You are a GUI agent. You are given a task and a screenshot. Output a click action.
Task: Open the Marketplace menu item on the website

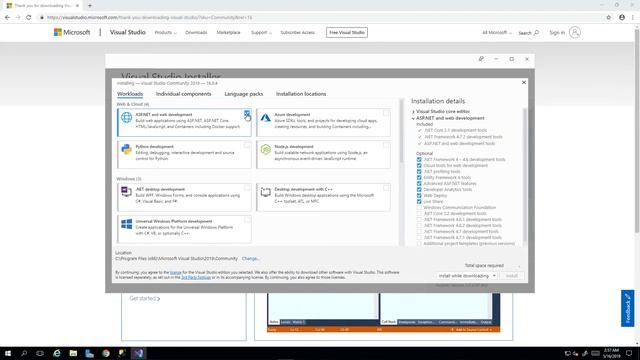click(x=228, y=32)
